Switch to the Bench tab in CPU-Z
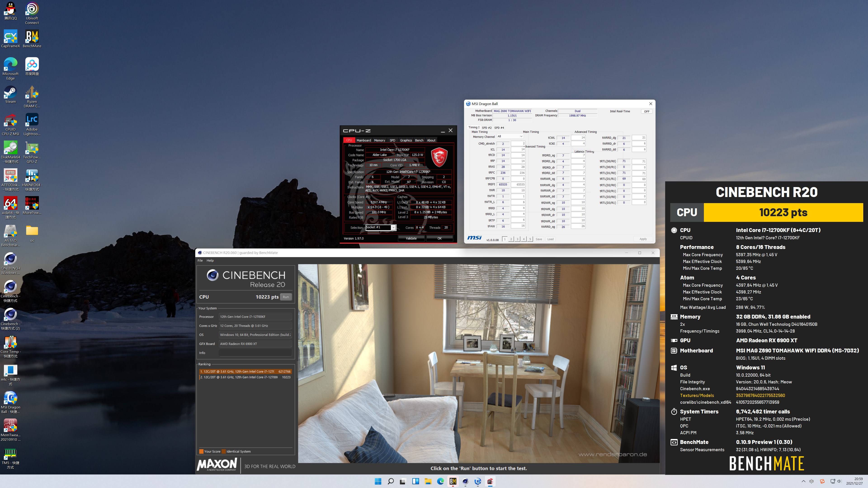Viewport: 868px width, 488px height. click(x=419, y=140)
